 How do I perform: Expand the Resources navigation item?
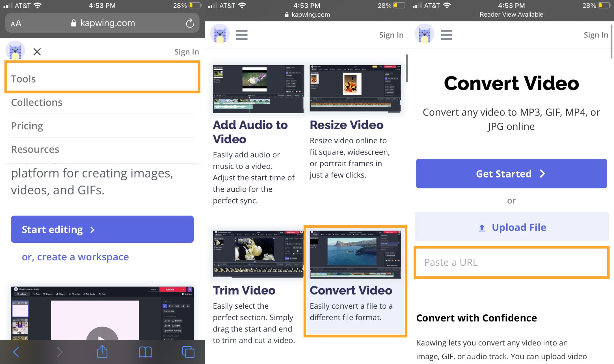(35, 149)
